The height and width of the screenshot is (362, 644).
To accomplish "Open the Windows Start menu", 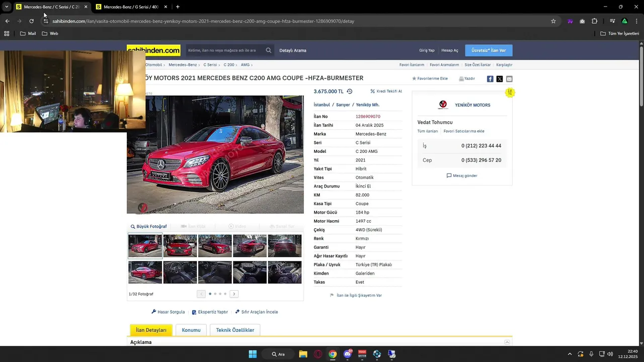I will click(x=253, y=354).
